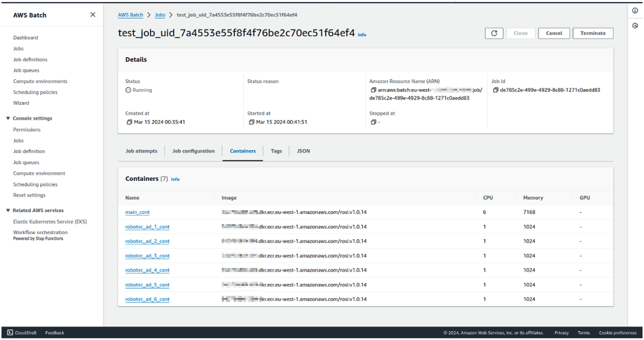Switch to the JSON tab
The width and height of the screenshot is (644, 340).
pos(303,151)
